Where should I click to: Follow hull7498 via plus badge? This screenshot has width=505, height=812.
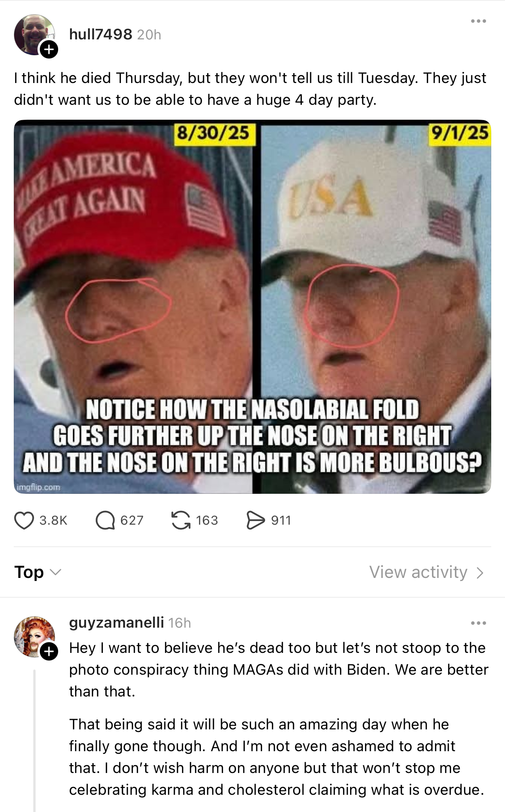click(49, 49)
